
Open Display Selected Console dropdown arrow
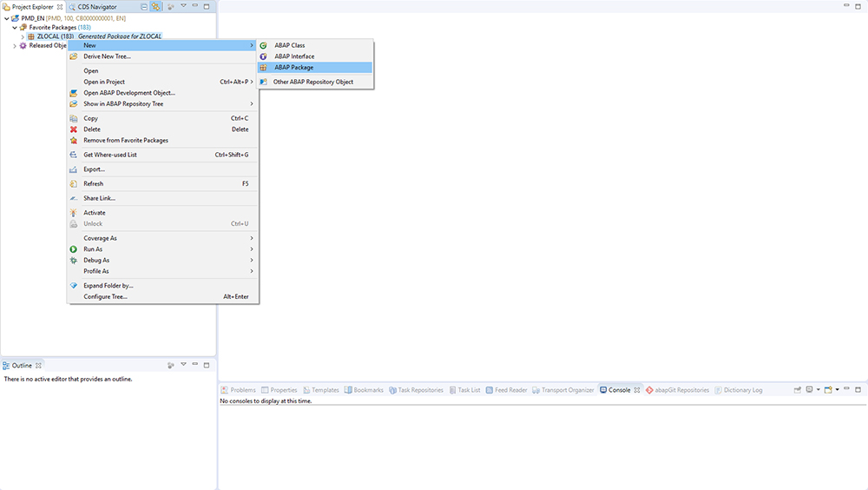point(819,390)
